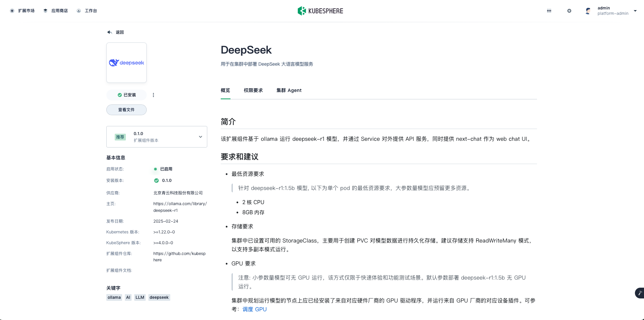Expand the admin account dropdown arrow

pyautogui.click(x=635, y=11)
